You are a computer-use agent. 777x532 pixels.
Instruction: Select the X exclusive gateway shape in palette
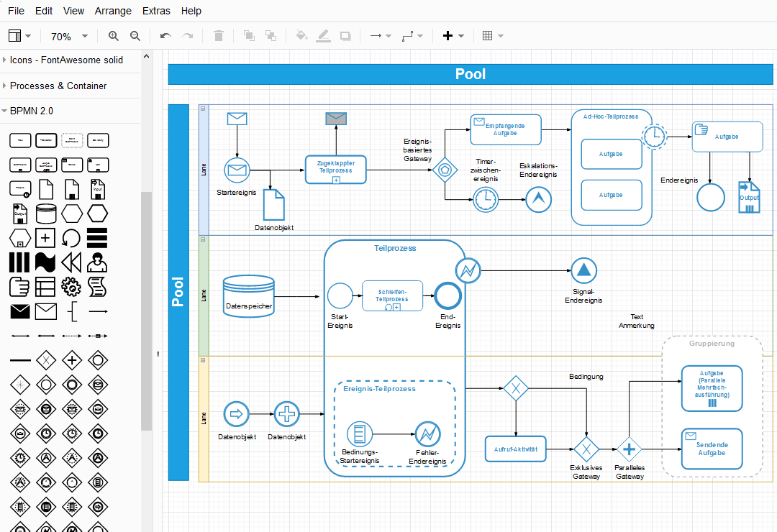tap(45, 360)
